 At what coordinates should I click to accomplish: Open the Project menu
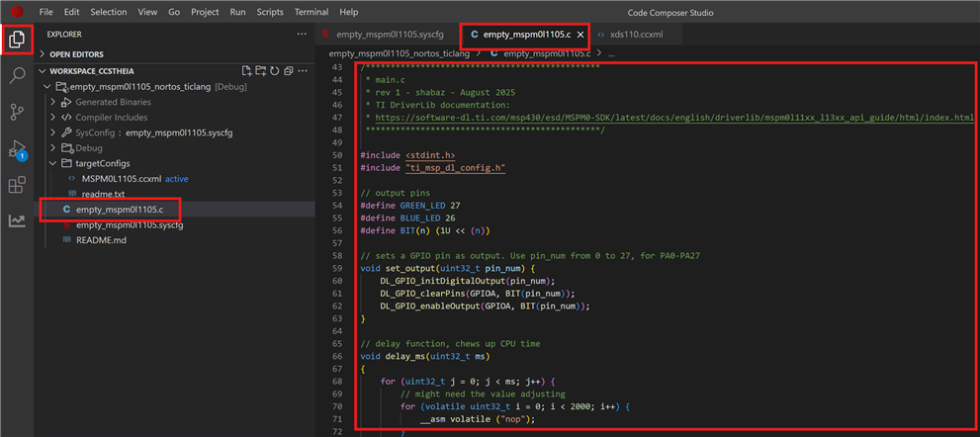(205, 12)
